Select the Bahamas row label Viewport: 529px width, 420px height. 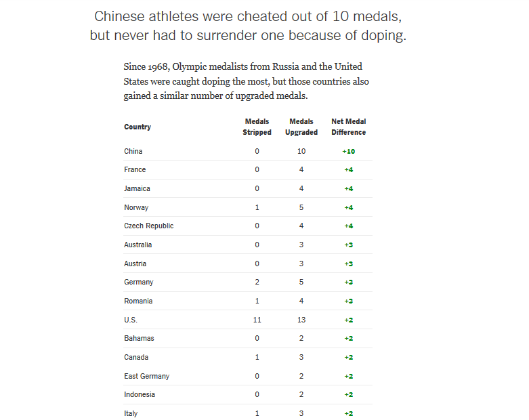[x=139, y=338]
